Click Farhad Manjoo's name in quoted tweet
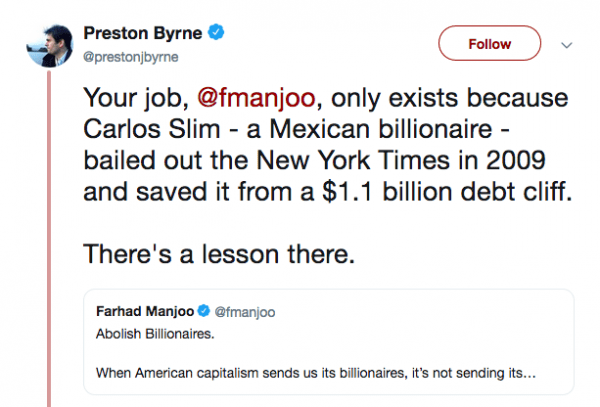Viewport: 600px width, 407px height. tap(145, 312)
